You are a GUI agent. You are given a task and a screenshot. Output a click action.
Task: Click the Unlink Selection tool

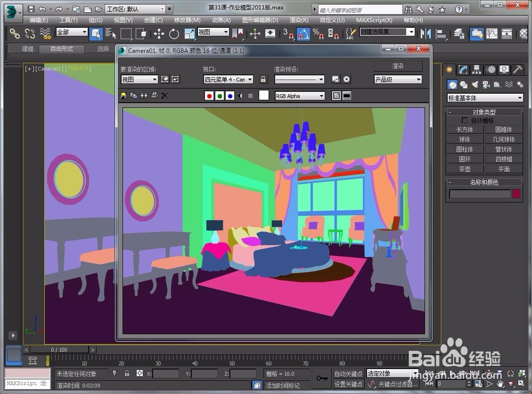pyautogui.click(x=30, y=33)
